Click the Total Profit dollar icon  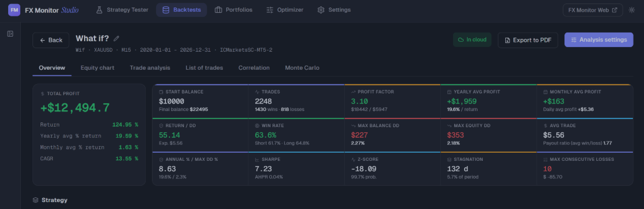coord(43,93)
